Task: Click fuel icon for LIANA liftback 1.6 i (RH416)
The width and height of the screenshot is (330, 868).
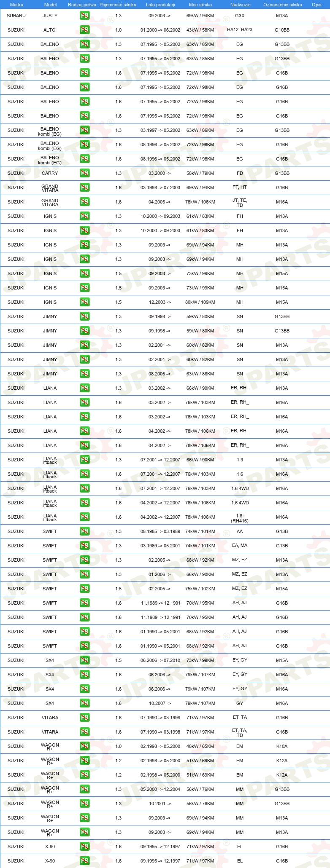Action: (84, 517)
